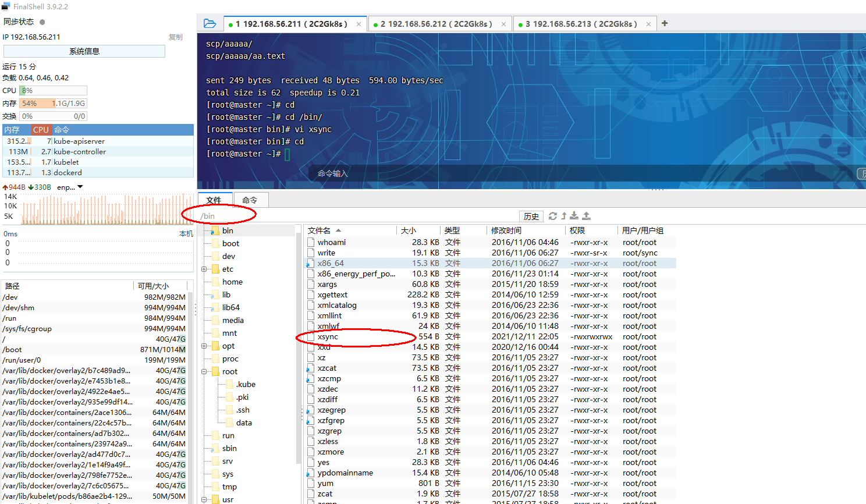Switch to session tab 3 192.168.56.213
866x504 pixels.
[x=585, y=24]
